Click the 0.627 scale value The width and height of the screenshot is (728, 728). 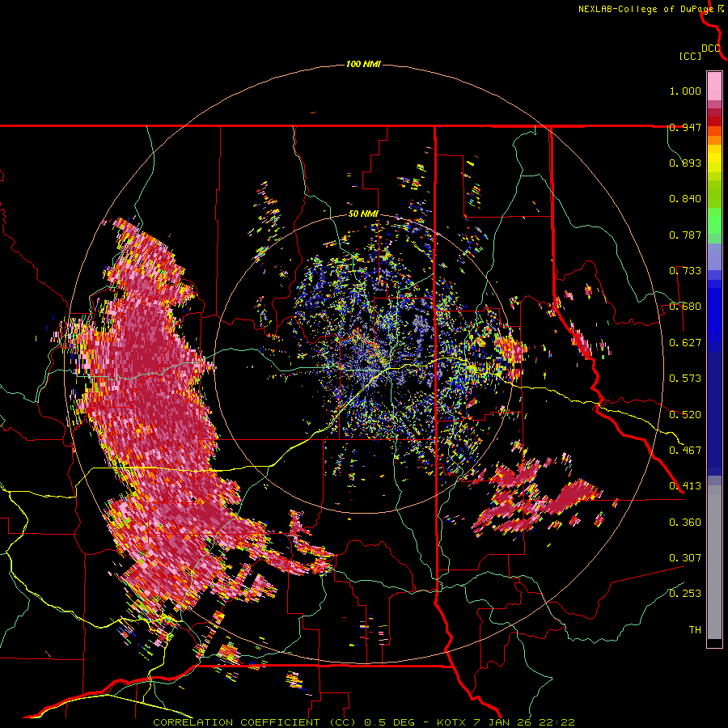click(685, 343)
